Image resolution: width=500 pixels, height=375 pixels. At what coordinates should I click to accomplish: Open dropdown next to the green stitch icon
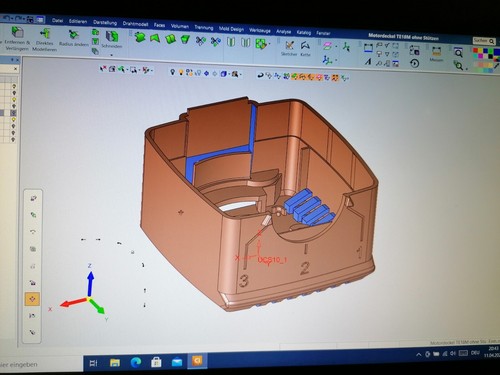269,44
